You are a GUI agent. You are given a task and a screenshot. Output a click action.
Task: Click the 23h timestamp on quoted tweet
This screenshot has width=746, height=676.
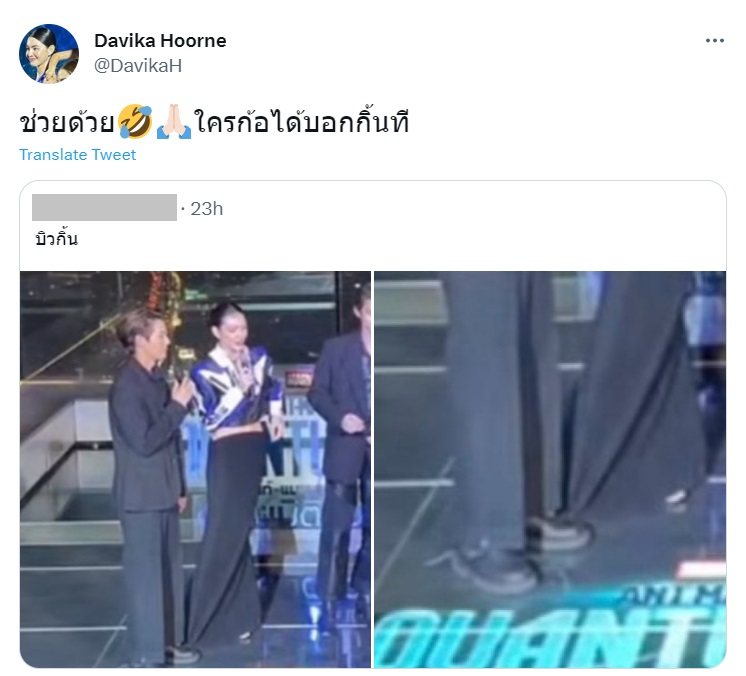click(206, 209)
